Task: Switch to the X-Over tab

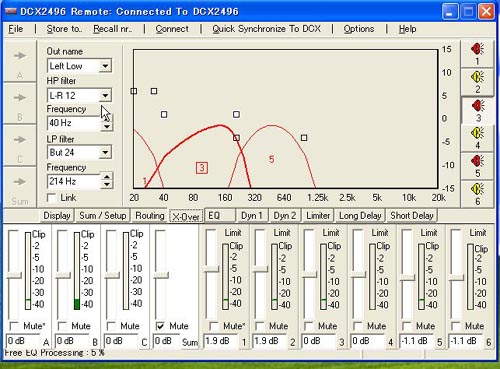Action: coord(186,216)
